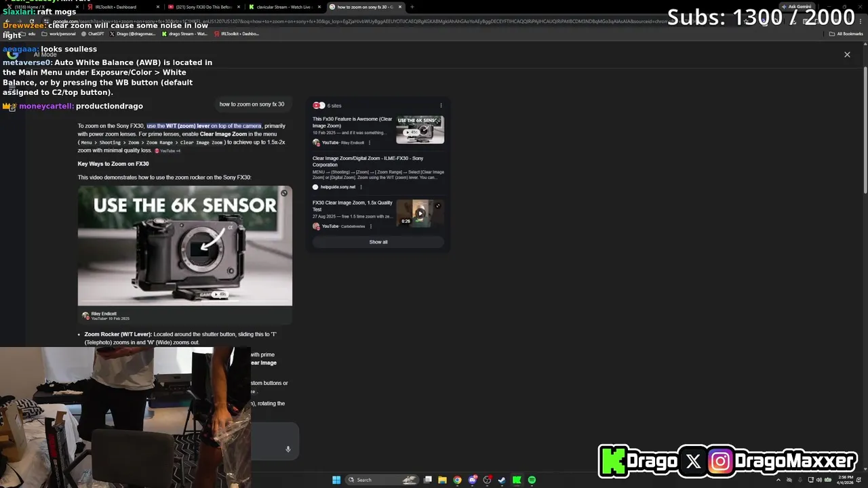This screenshot has width=868, height=488.
Task: Play the main 'USE THE 6K SENSOR' video
Action: pos(185,246)
